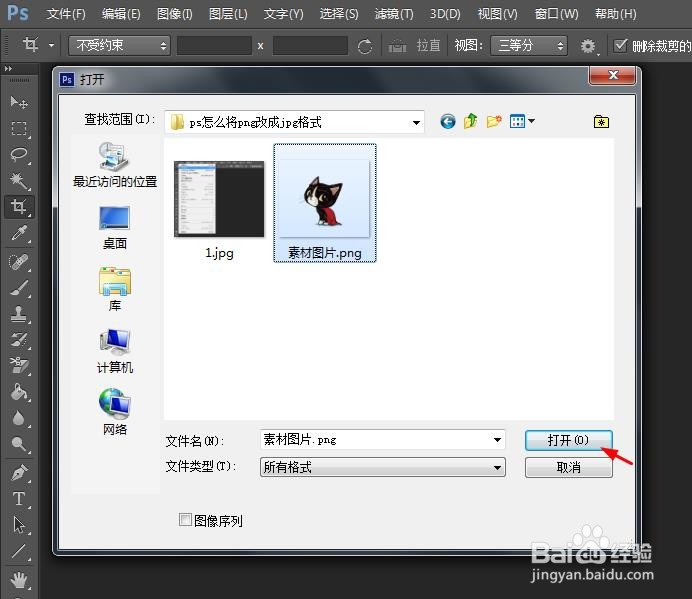
Task: Select the Hand tool
Action: pos(19,580)
